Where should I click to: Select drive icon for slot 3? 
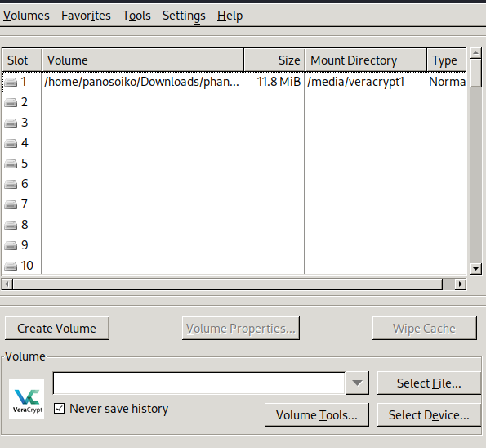click(11, 123)
